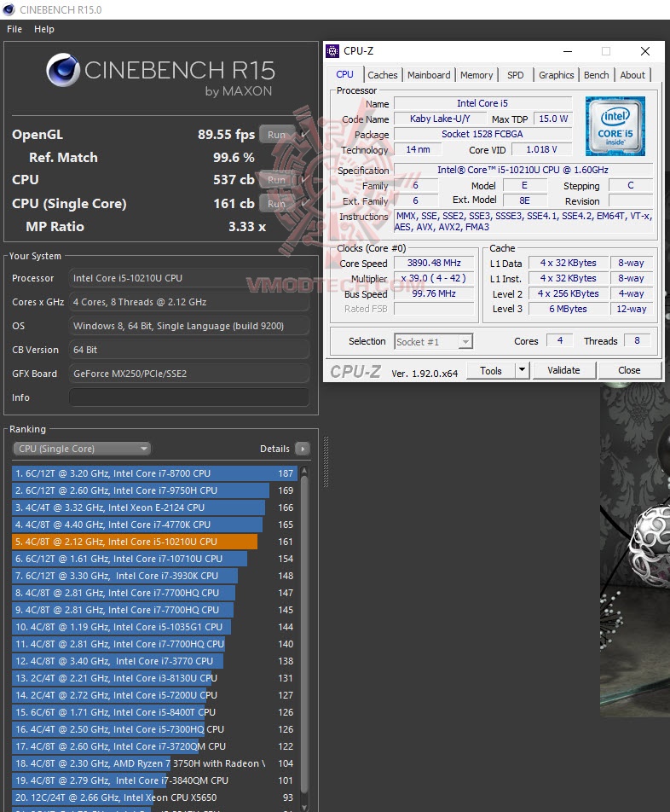The height and width of the screenshot is (812, 670).
Task: Click the CPU-Z window app icon
Action: (332, 51)
